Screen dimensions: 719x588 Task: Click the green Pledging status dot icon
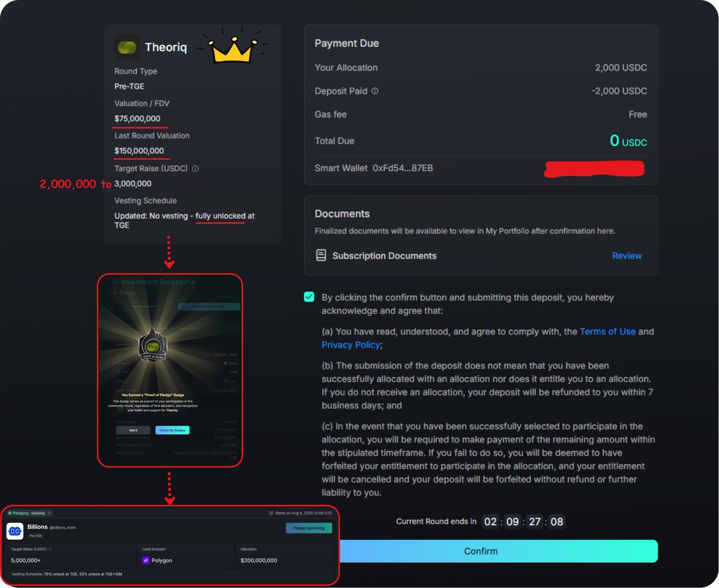tap(10, 513)
